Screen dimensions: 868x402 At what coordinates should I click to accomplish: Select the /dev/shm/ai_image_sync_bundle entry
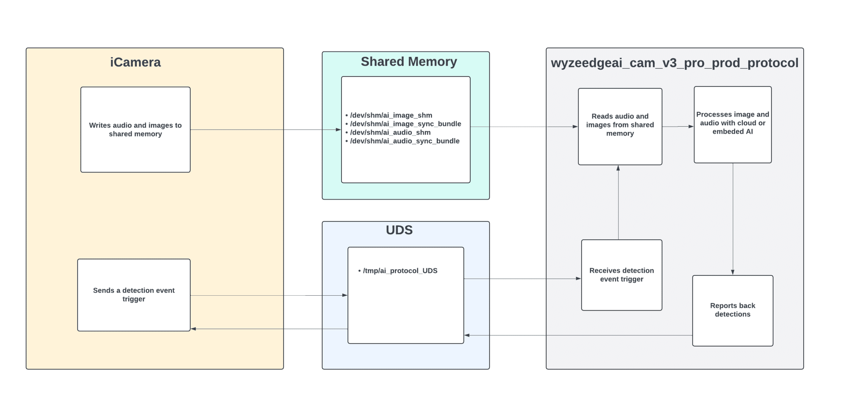(x=405, y=124)
